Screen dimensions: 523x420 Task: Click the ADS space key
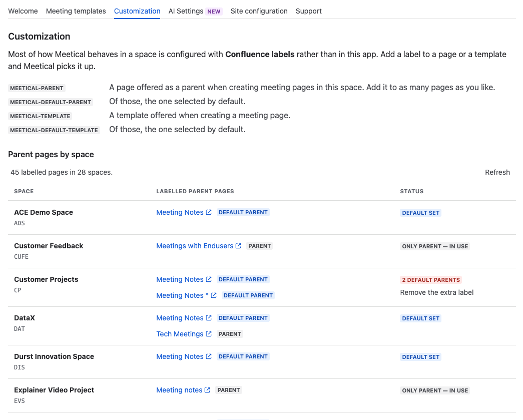[20, 223]
